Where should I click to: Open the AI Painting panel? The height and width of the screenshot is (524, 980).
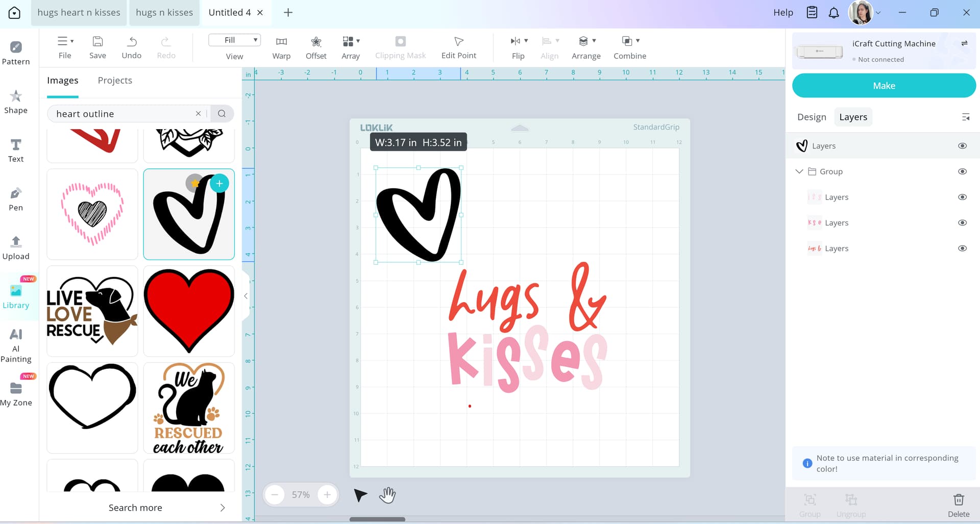click(16, 344)
